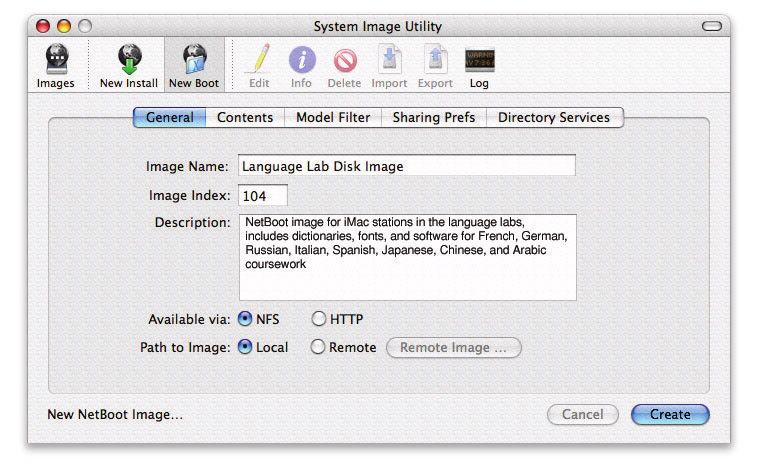Open the Sharing Prefs tab
The image size is (784, 462).
pyautogui.click(x=434, y=118)
